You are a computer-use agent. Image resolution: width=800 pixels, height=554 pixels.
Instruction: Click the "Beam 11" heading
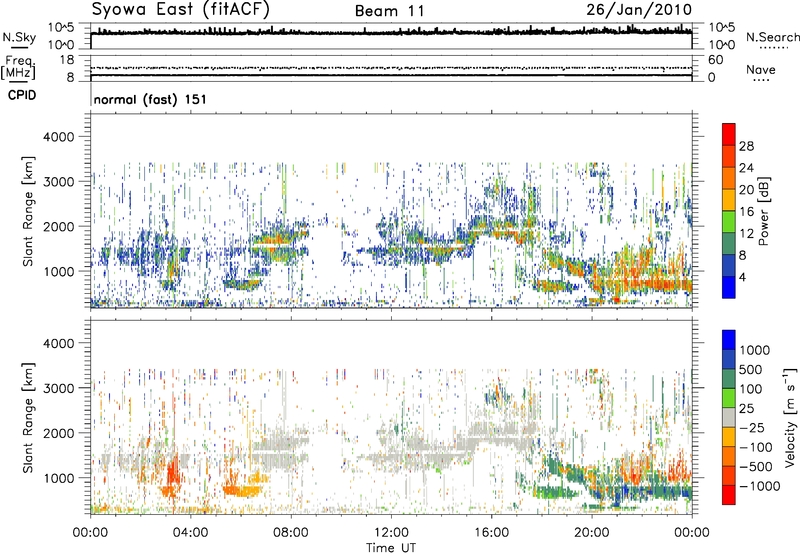click(390, 11)
